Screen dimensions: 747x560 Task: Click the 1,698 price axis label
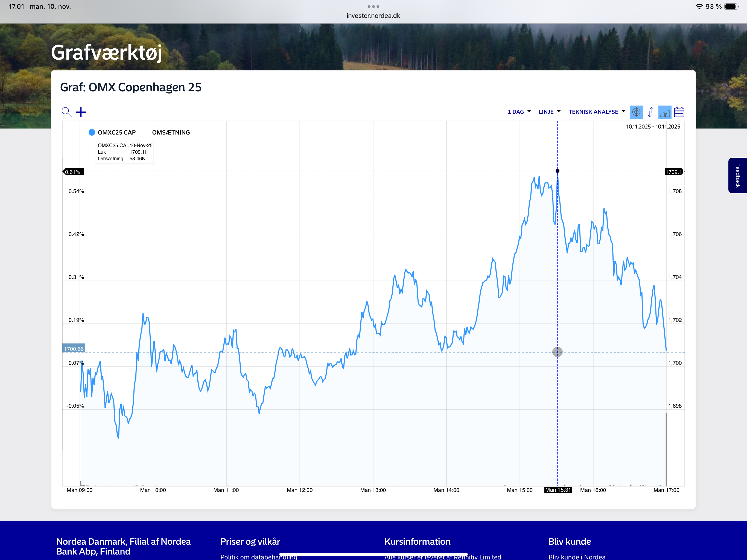click(x=675, y=406)
